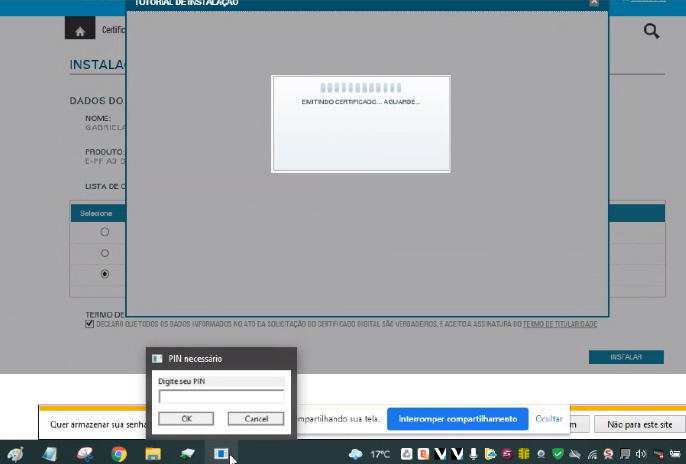Select the first certificate radio button
The height and width of the screenshot is (464, 686).
point(105,232)
